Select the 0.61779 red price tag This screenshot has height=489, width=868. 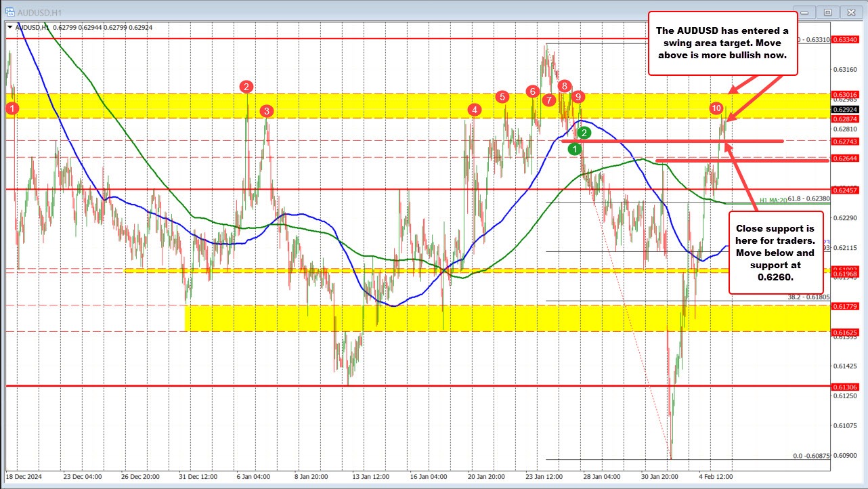pos(845,305)
